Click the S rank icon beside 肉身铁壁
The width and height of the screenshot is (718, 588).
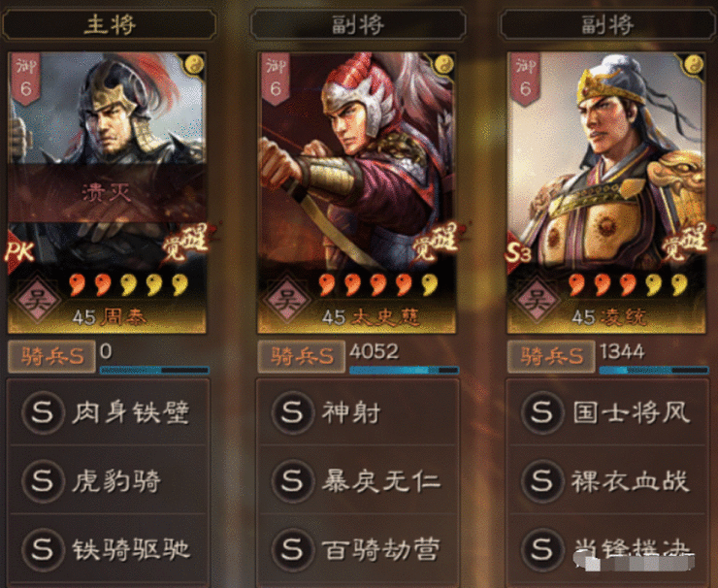(43, 412)
